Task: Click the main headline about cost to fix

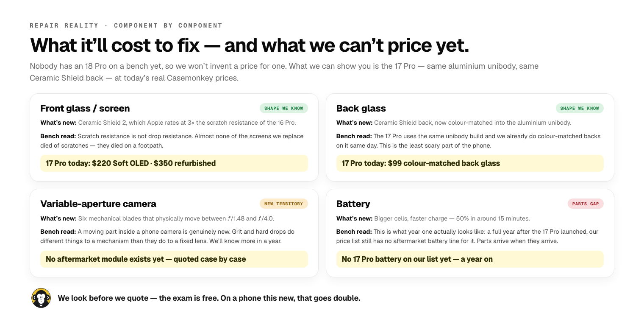Action: click(249, 45)
